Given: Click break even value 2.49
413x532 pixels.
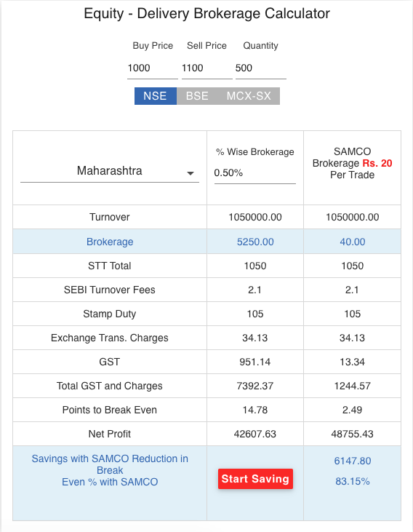Looking at the screenshot, I should tap(353, 410).
